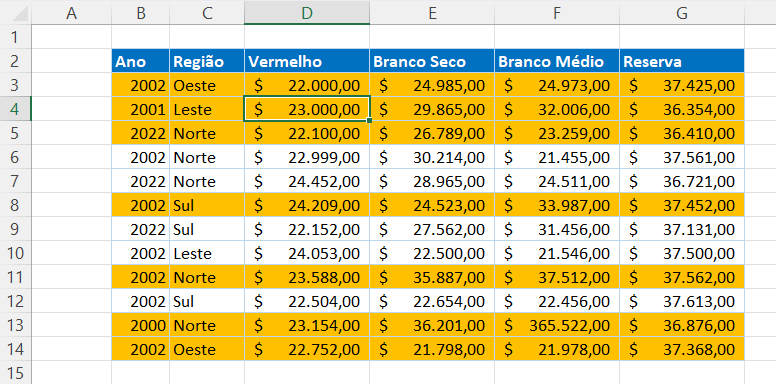Select cell with value 24.053,00
776x384 pixels.
pos(307,253)
